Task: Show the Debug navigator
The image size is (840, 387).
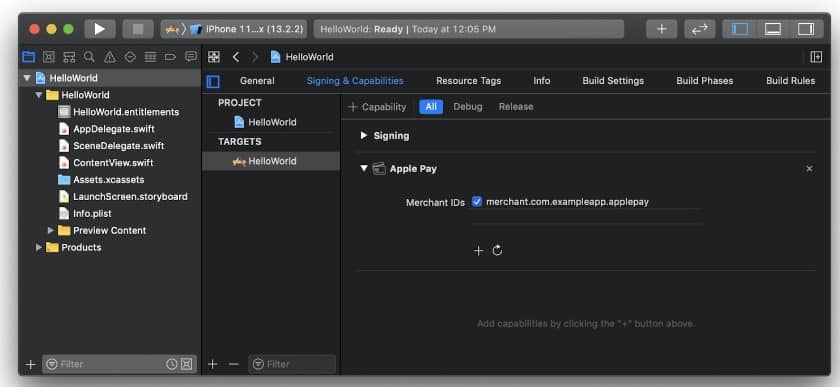Action: coord(151,57)
